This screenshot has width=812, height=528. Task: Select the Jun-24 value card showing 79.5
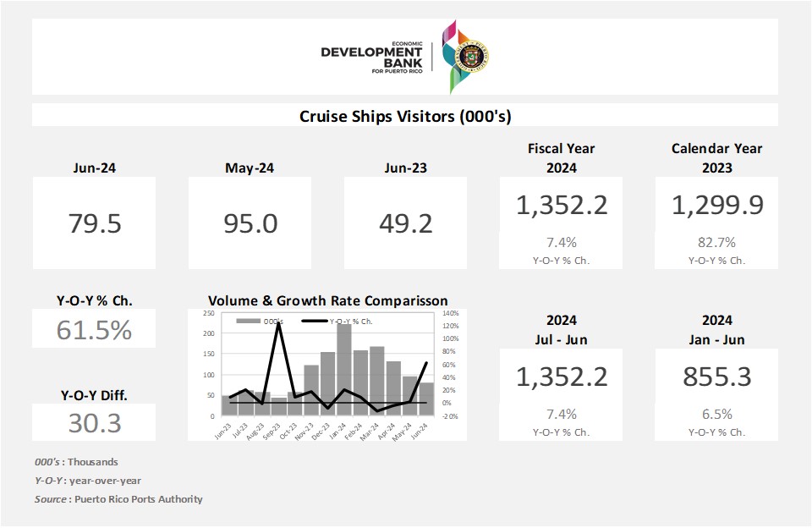click(94, 223)
